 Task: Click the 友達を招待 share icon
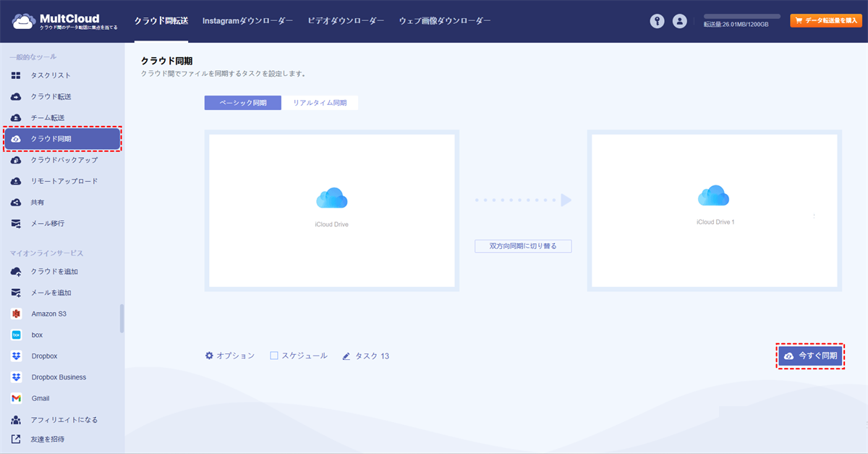pyautogui.click(x=16, y=439)
